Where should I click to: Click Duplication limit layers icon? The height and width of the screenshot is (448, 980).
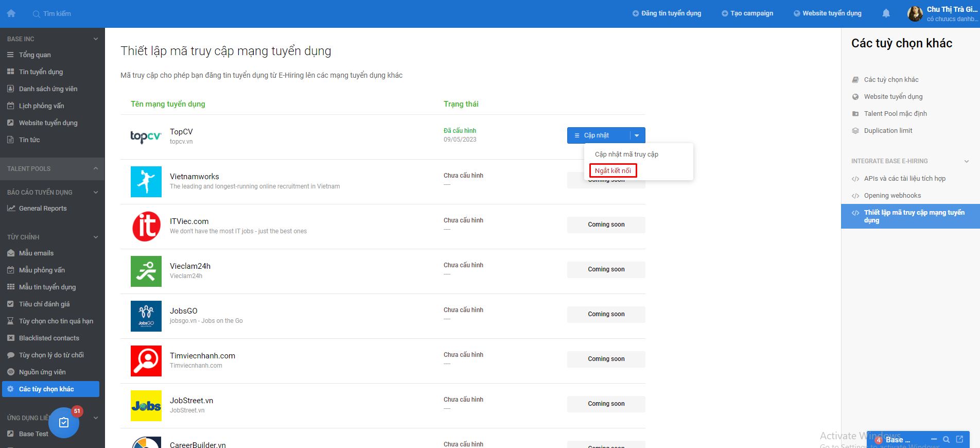855,131
